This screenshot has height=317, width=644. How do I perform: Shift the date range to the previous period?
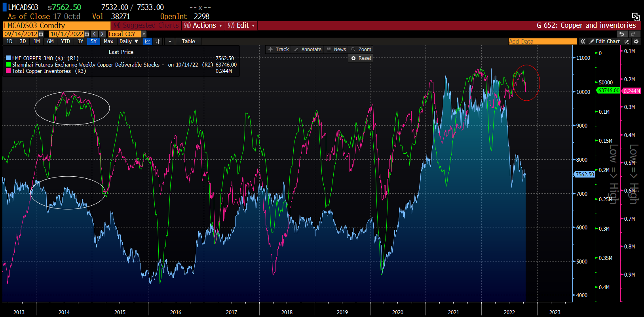[x=94, y=34]
